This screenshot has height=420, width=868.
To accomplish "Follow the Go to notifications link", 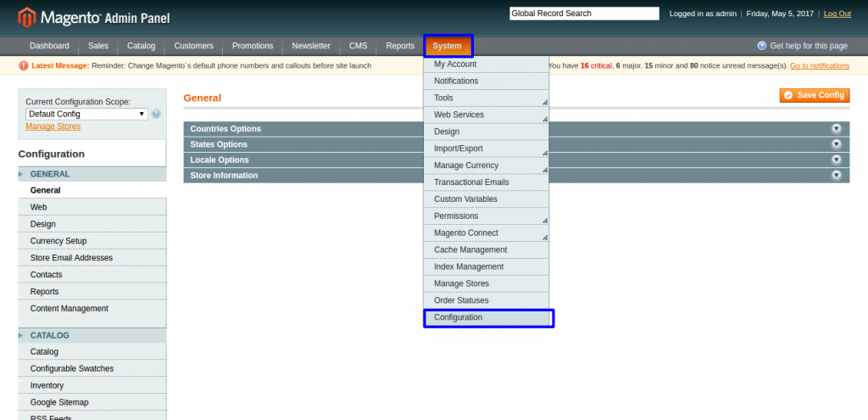I will tap(820, 66).
